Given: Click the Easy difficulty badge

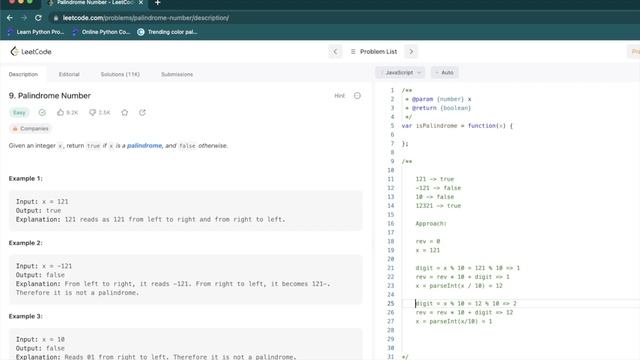Looking at the screenshot, I should [x=19, y=113].
